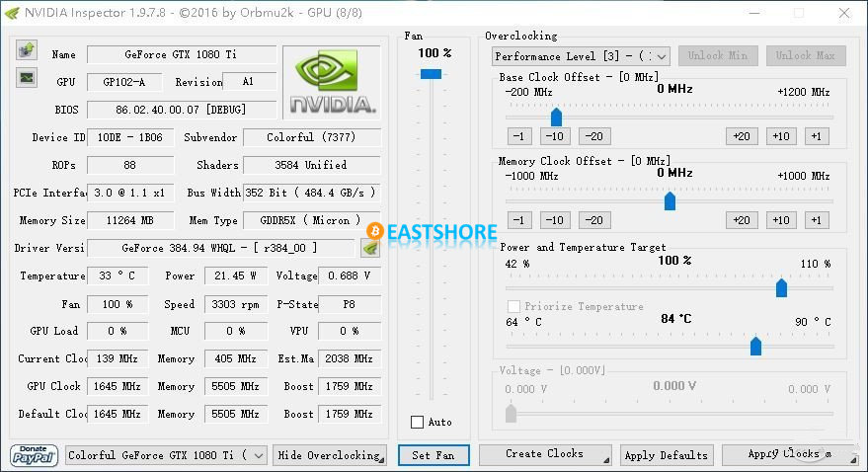The image size is (868, 472).
Task: Click +1 under Base Clock Offset
Action: tap(817, 136)
